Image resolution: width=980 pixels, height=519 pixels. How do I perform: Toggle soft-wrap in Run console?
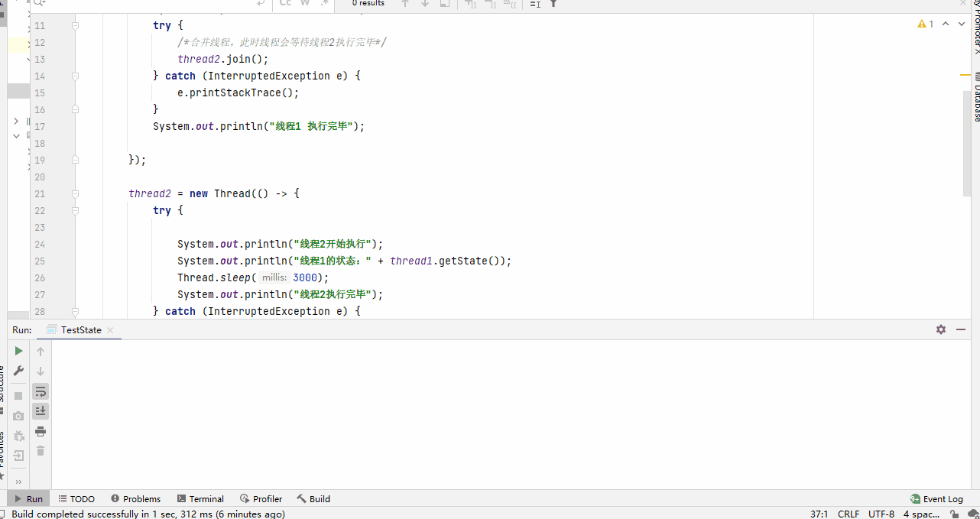41,391
